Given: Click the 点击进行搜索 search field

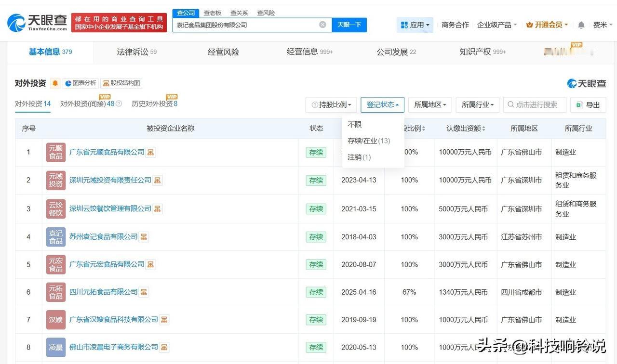Looking at the screenshot, I should pyautogui.click(x=536, y=104).
